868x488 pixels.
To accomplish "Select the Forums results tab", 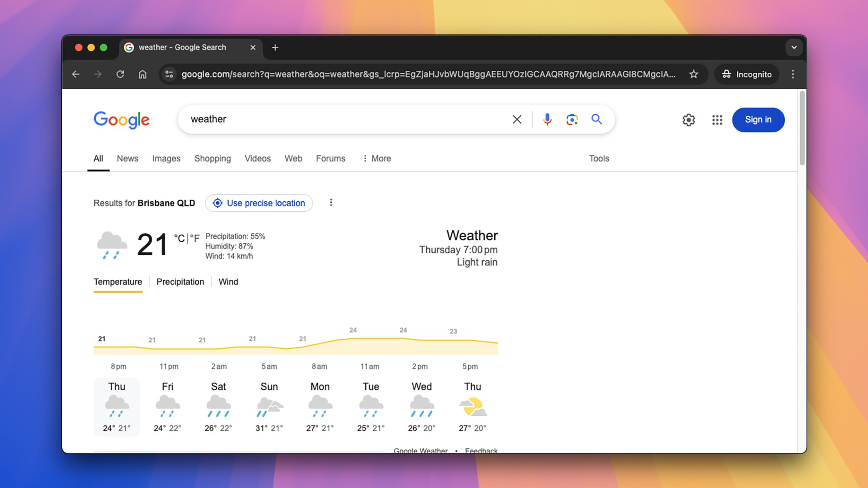I will 331,158.
